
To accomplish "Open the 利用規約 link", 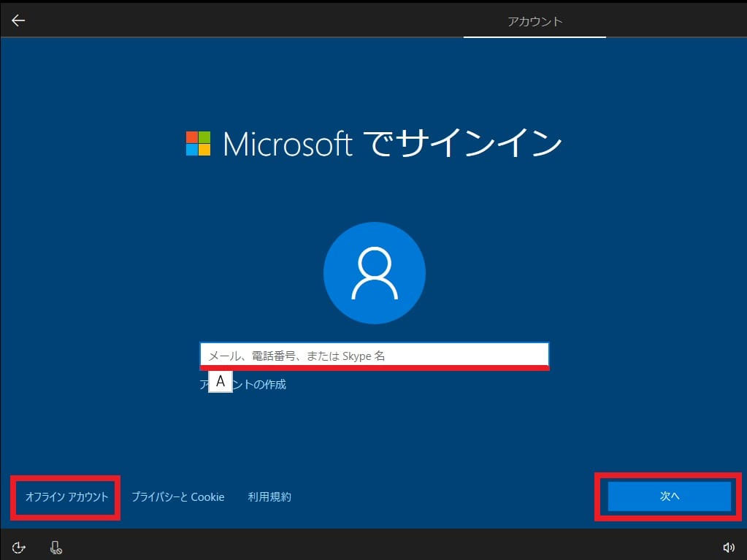I will [269, 496].
